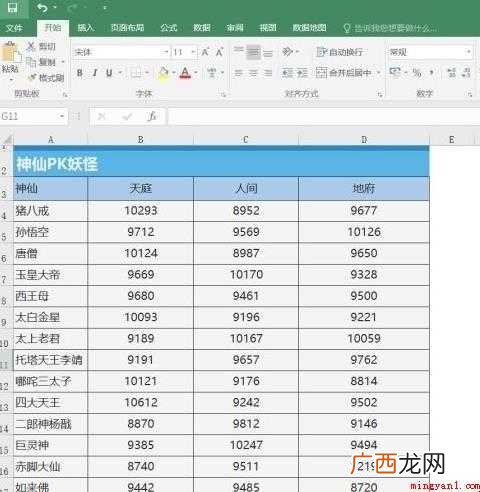Select Bottom Align icon
This screenshot has width=480, height=492.
(268, 52)
